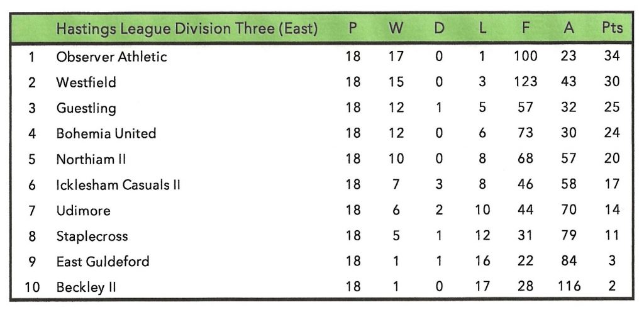
Task: Click the Westfield team name
Action: (86, 82)
